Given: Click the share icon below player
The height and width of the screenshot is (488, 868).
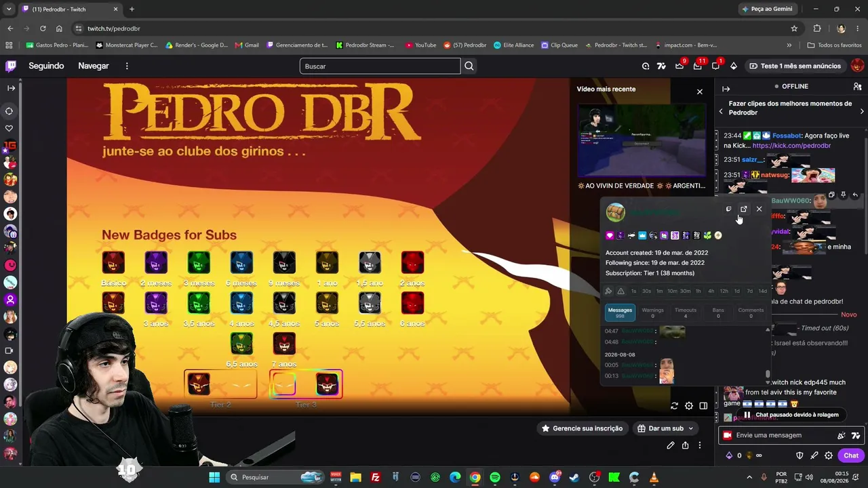Looking at the screenshot, I should [686, 445].
